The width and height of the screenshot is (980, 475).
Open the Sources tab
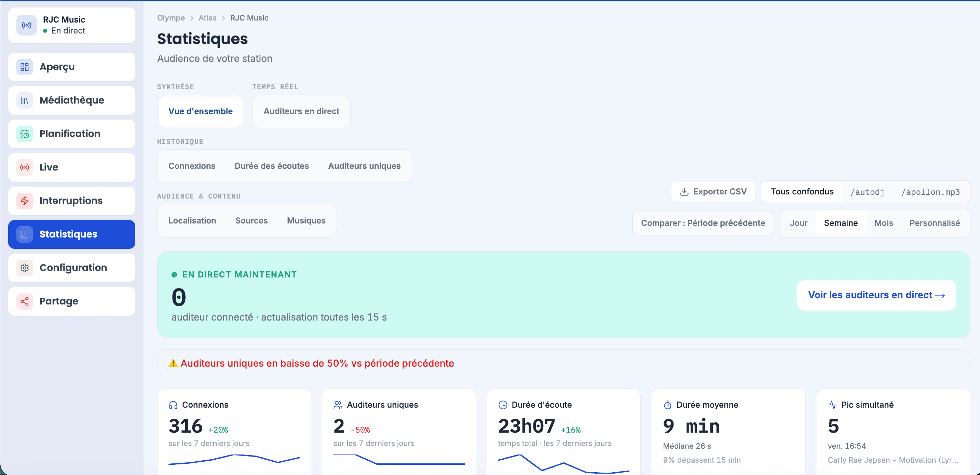251,221
